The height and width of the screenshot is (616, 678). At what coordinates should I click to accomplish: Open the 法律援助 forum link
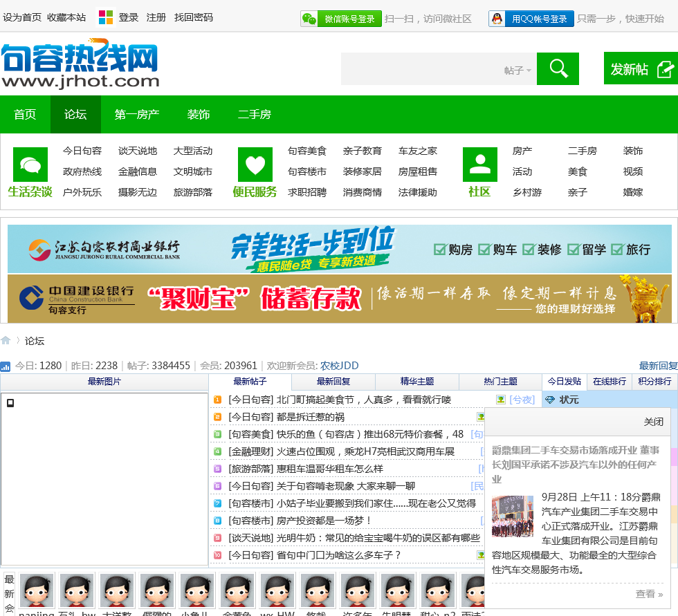[418, 192]
